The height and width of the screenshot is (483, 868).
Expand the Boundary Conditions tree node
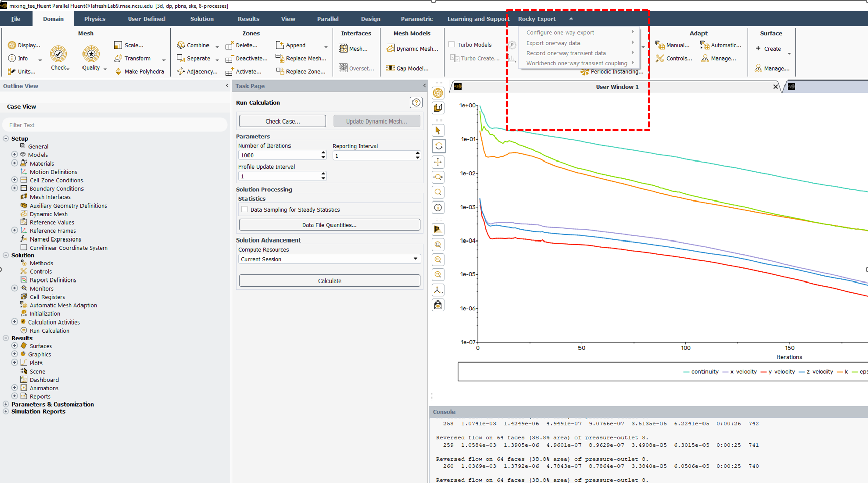click(x=15, y=188)
